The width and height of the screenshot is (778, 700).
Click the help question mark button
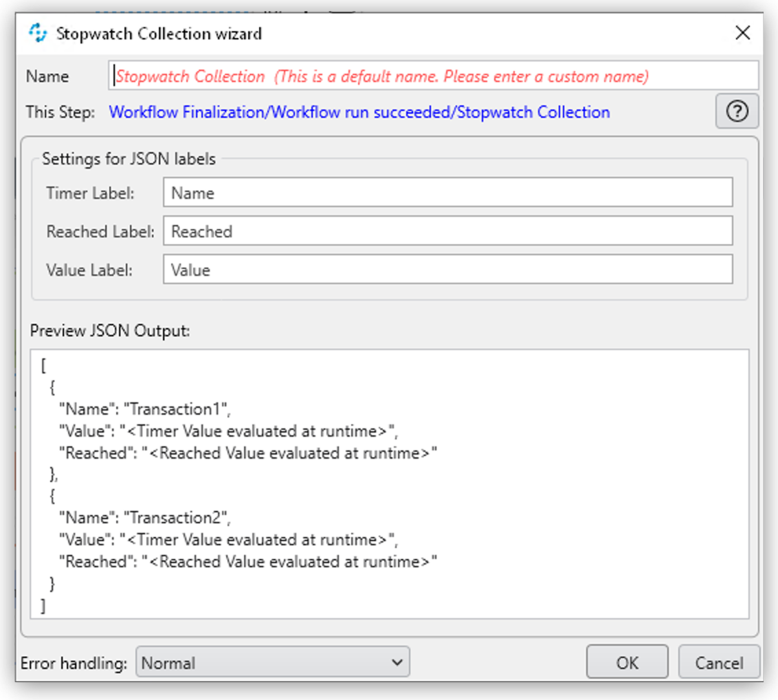[x=737, y=112]
